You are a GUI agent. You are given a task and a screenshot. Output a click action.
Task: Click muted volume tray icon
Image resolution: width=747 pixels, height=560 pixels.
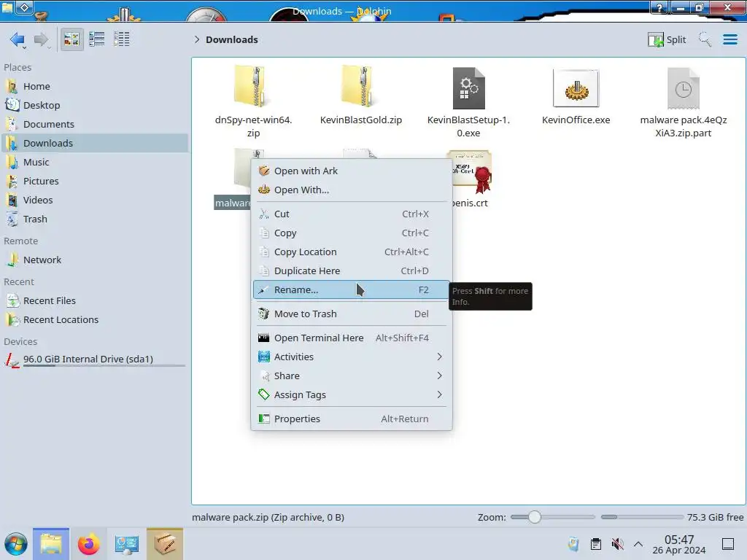click(617, 544)
